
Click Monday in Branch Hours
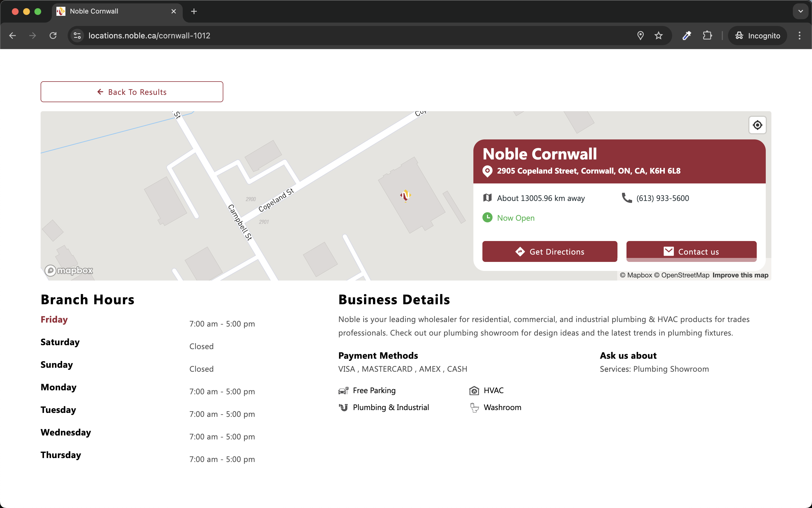pyautogui.click(x=58, y=387)
